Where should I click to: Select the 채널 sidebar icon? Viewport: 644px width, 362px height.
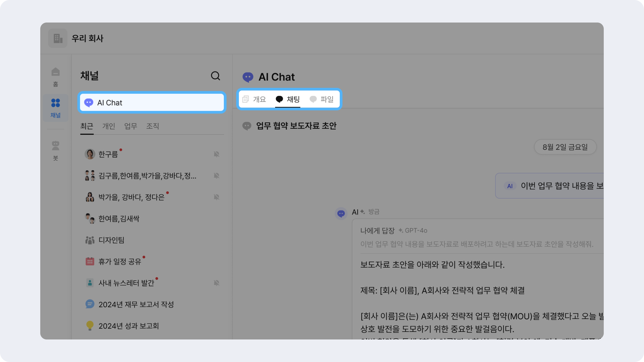click(x=56, y=108)
